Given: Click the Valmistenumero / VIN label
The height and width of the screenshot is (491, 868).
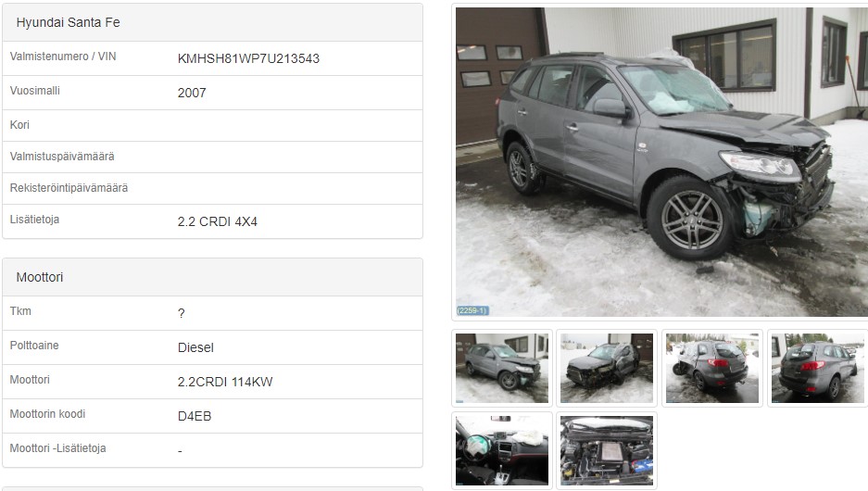Looking at the screenshot, I should [63, 57].
